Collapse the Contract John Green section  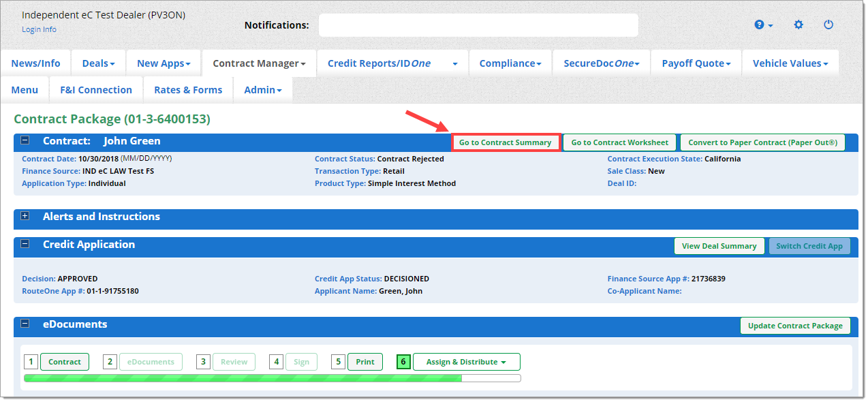point(25,141)
